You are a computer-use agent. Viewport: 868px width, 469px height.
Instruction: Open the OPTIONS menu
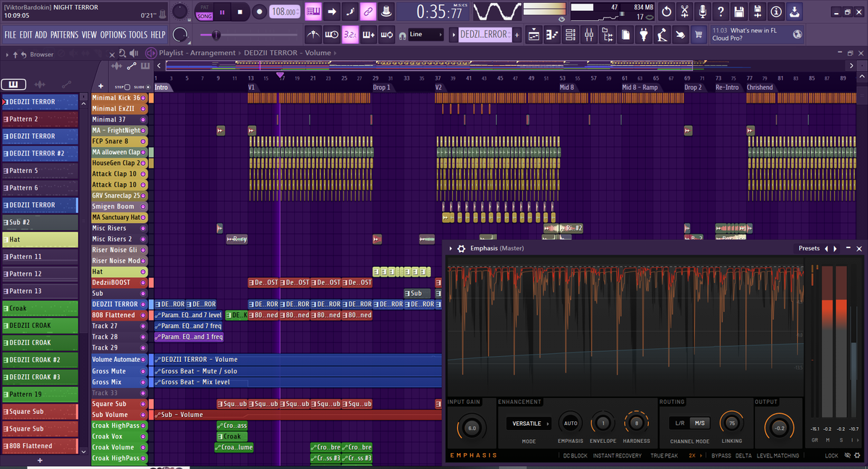(113, 35)
